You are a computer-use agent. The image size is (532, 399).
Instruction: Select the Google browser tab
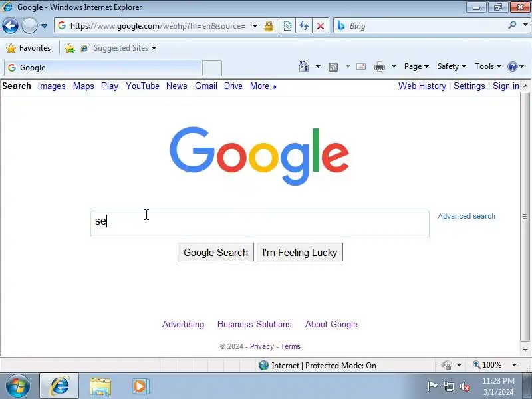point(103,68)
